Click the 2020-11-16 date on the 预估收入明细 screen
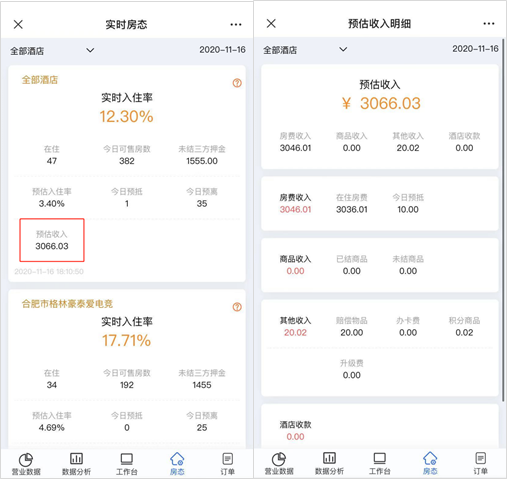Screen dimensions: 507x479 point(475,49)
